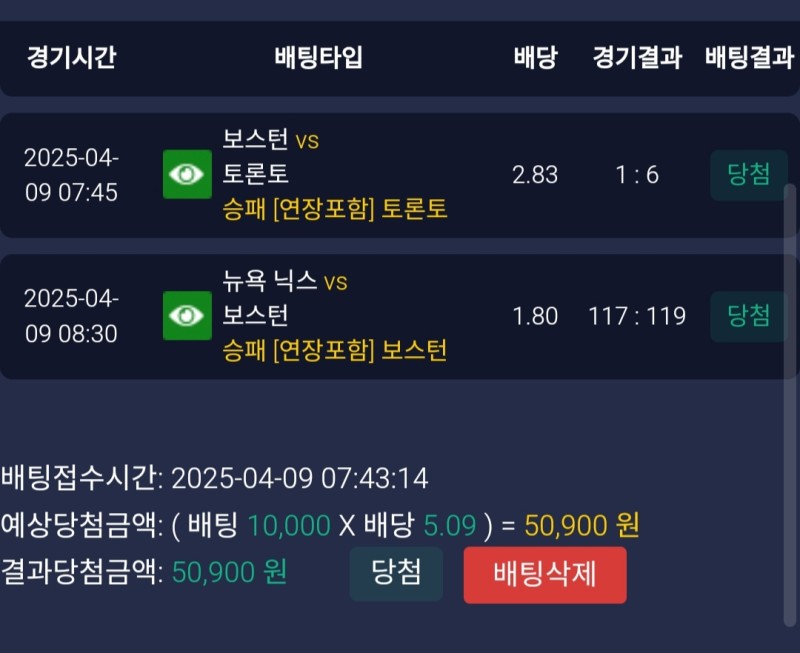Open the 117 : 119 match result

pyautogui.click(x=637, y=316)
